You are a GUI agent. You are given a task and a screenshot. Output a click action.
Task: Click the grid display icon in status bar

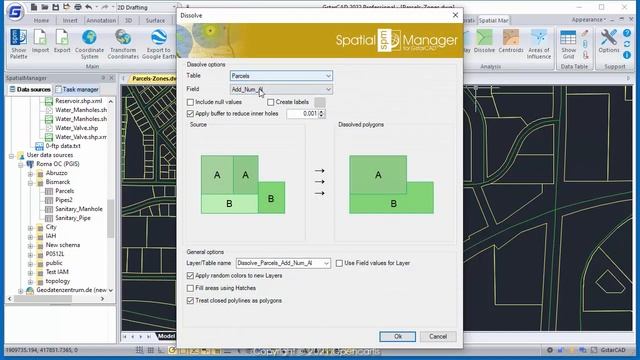pyautogui.click(x=139, y=350)
